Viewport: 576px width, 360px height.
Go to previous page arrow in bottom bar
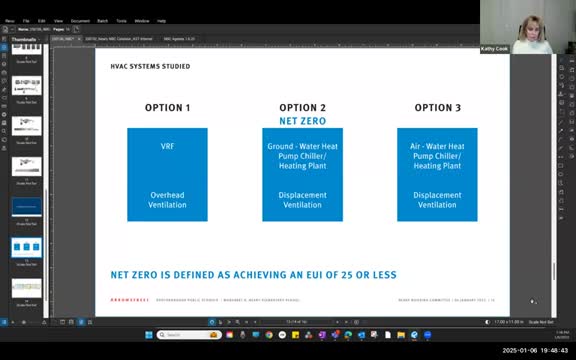(255, 322)
